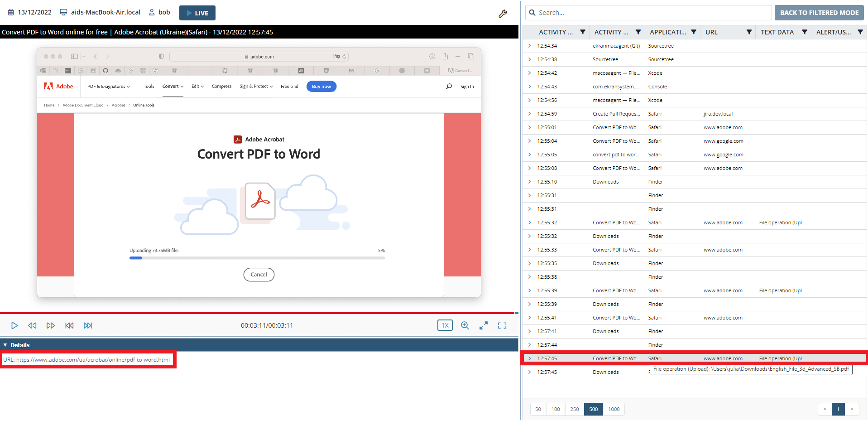Image resolution: width=868 pixels, height=421 pixels.
Task: Change the 1X playback speed
Action: point(445,325)
